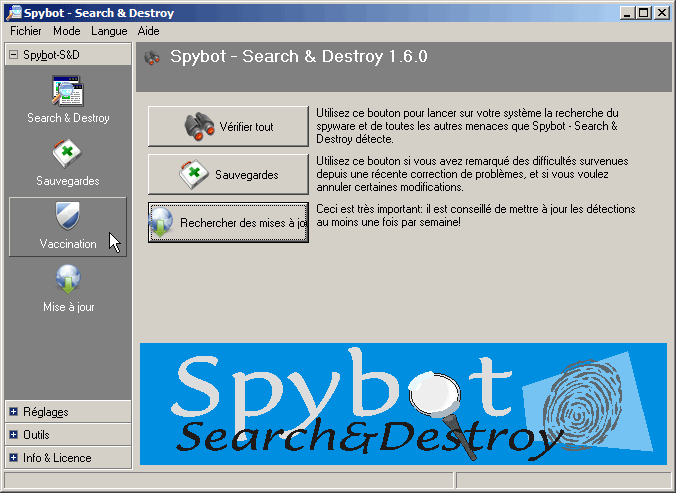The image size is (676, 493).
Task: Expand the Info & Licence section
Action: click(14, 458)
